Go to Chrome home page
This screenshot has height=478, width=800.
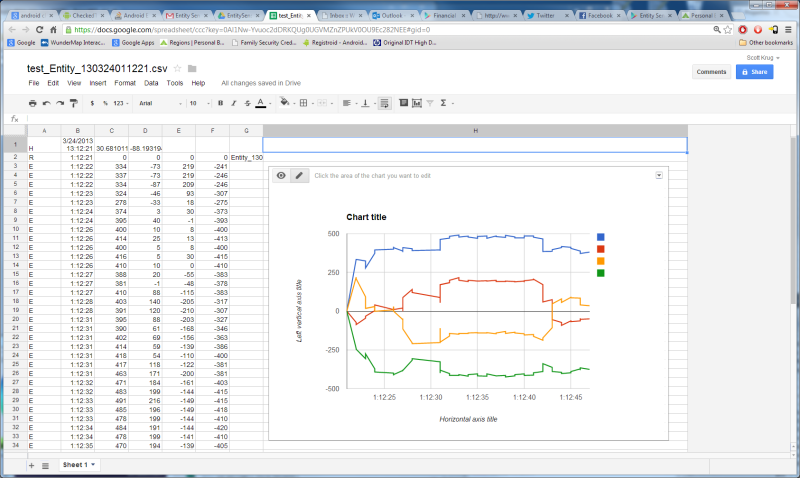click(x=53, y=30)
